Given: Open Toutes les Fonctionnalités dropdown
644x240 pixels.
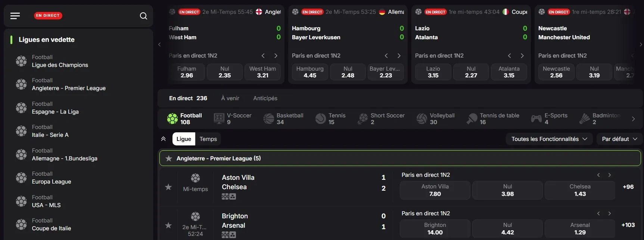Looking at the screenshot, I should pos(549,139).
